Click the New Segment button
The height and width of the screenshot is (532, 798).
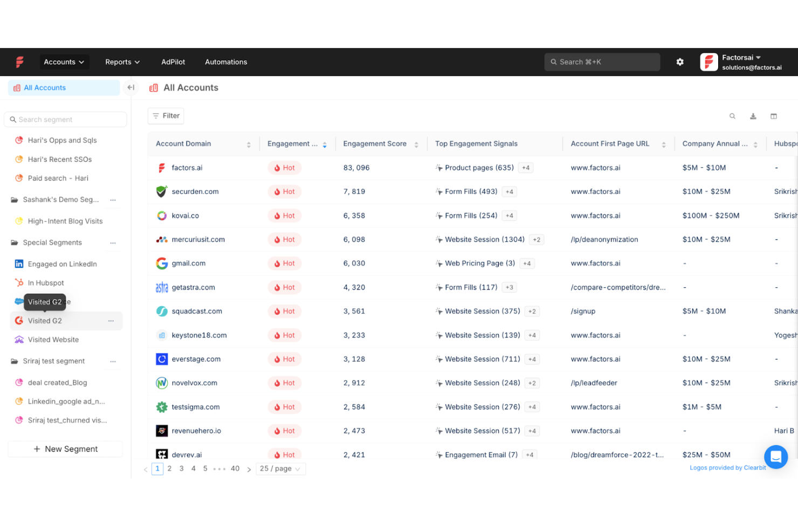point(65,449)
